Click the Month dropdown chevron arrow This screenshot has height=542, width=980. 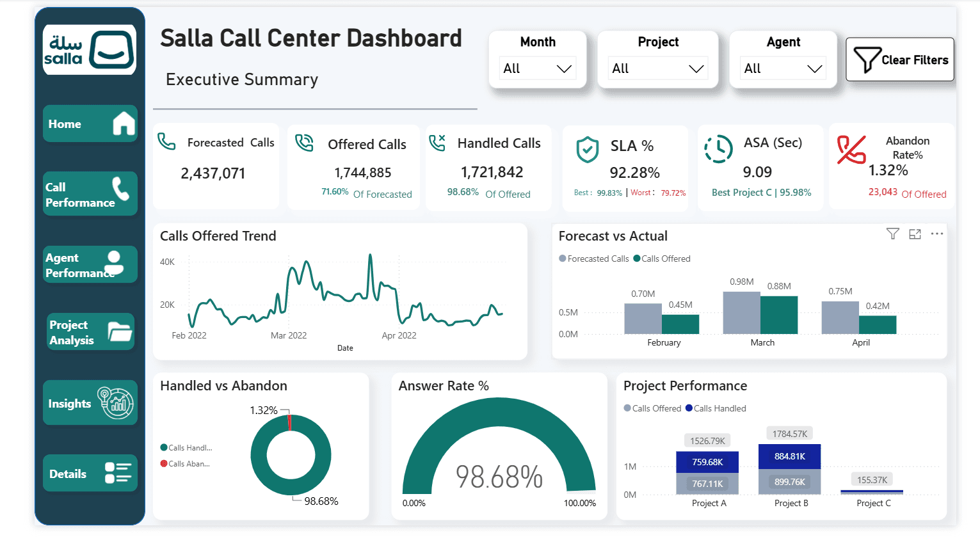[x=564, y=68]
